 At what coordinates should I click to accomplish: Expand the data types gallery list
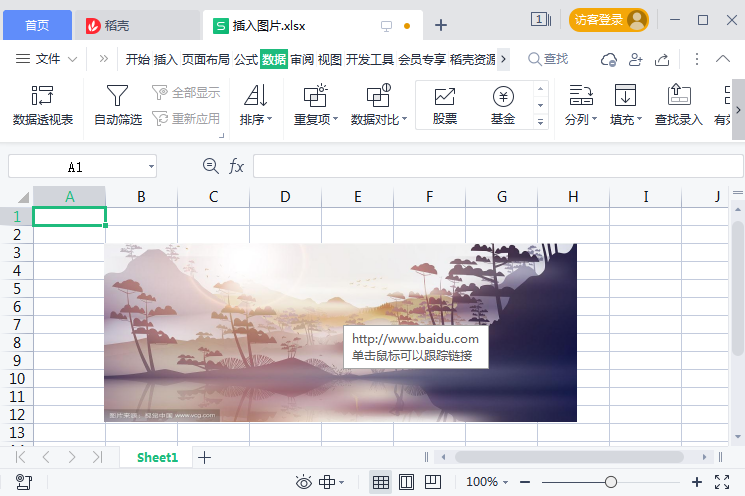540,122
